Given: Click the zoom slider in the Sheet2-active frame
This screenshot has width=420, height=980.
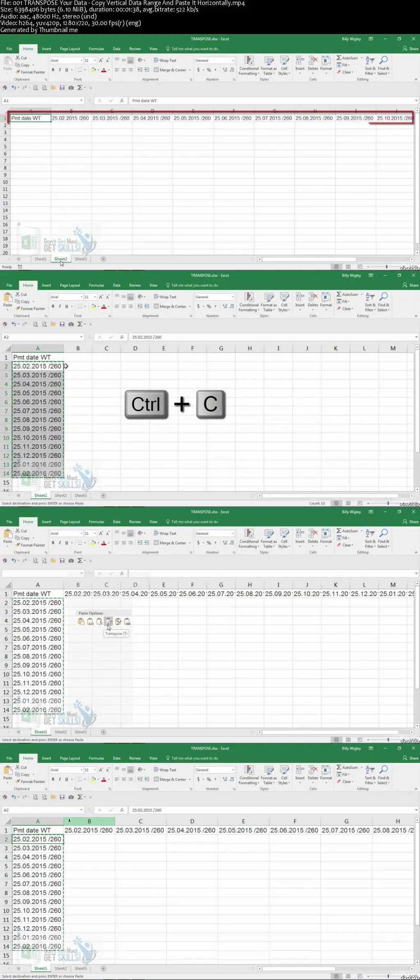Looking at the screenshot, I should (387, 267).
